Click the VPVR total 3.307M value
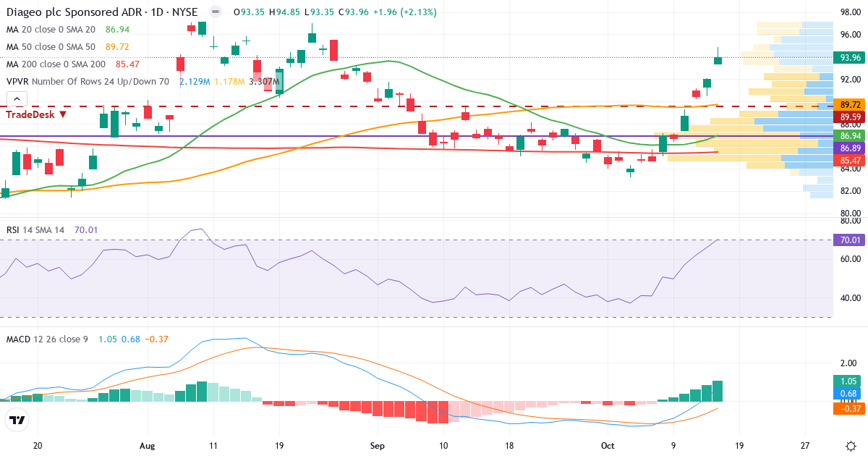 [x=264, y=82]
